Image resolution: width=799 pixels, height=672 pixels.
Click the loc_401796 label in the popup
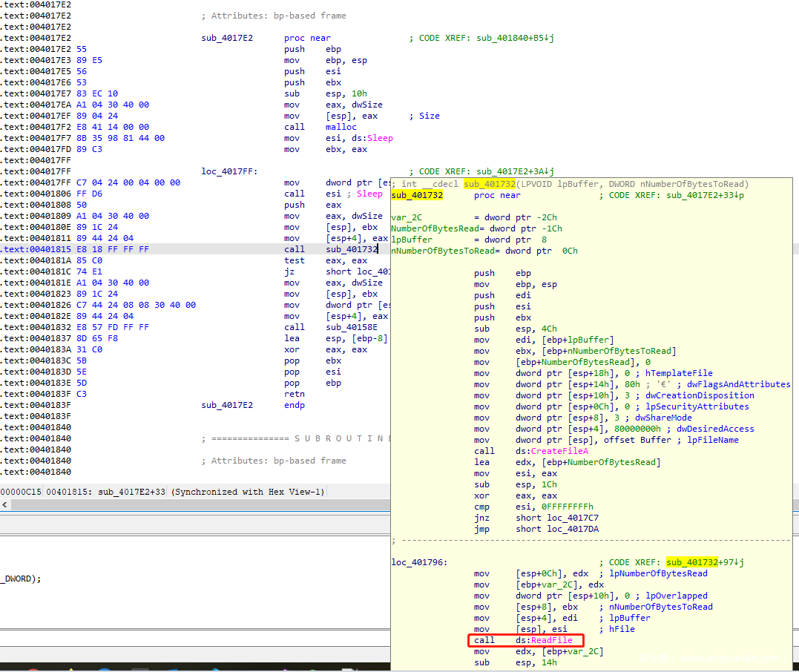417,562
